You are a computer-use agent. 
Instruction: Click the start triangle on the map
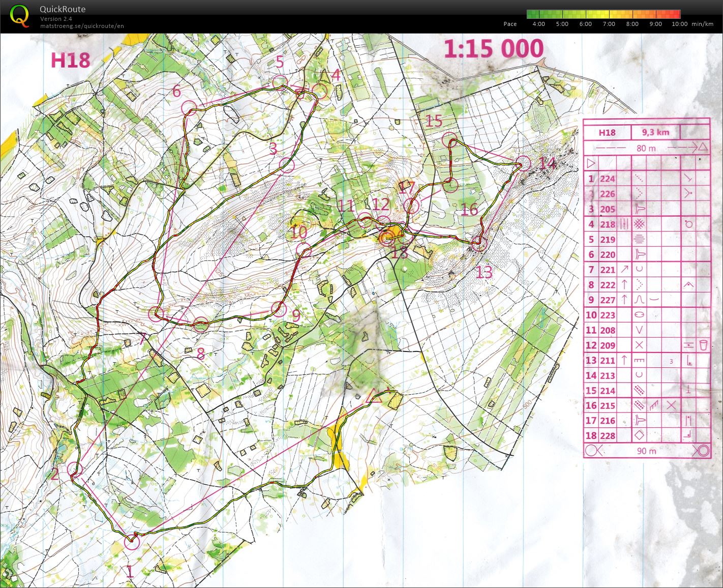375,396
